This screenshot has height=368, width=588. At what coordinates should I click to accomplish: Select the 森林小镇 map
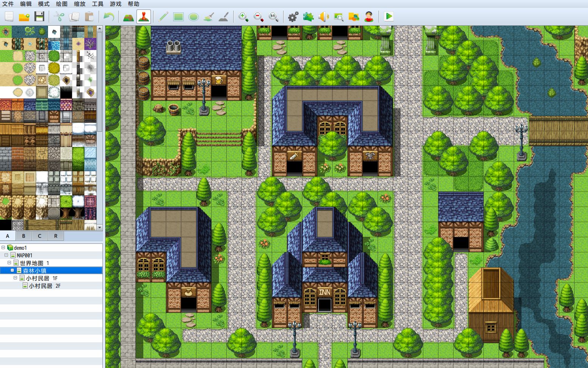click(34, 271)
